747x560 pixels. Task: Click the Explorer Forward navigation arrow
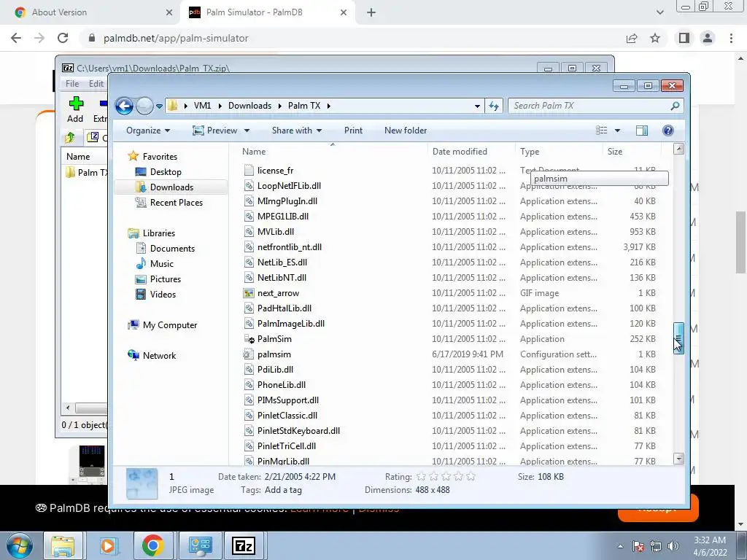pos(144,106)
